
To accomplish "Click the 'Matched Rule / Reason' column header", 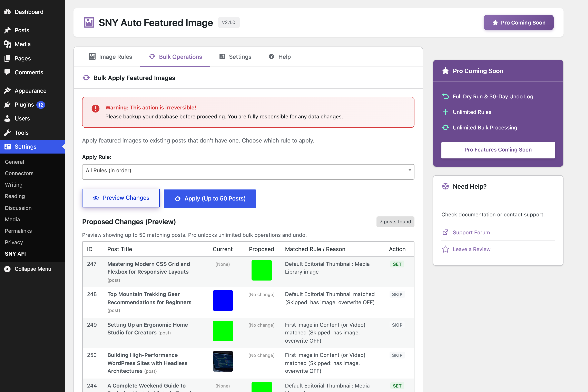I will [x=315, y=249].
